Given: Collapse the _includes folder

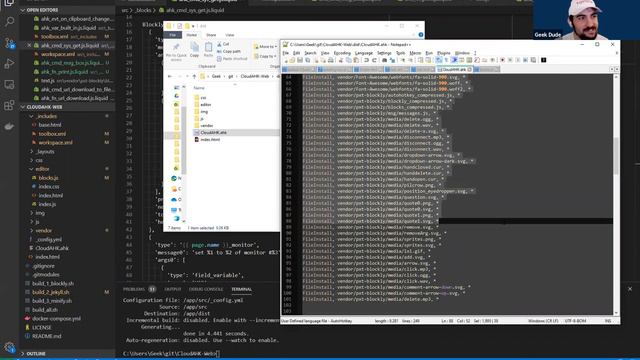Looking at the screenshot, I should click(x=47, y=116).
